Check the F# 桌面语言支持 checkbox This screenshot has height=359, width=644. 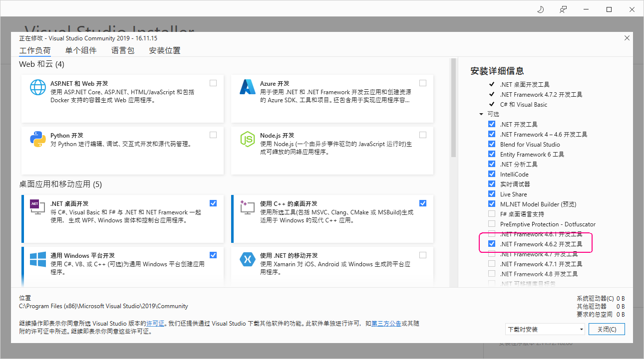pyautogui.click(x=492, y=214)
